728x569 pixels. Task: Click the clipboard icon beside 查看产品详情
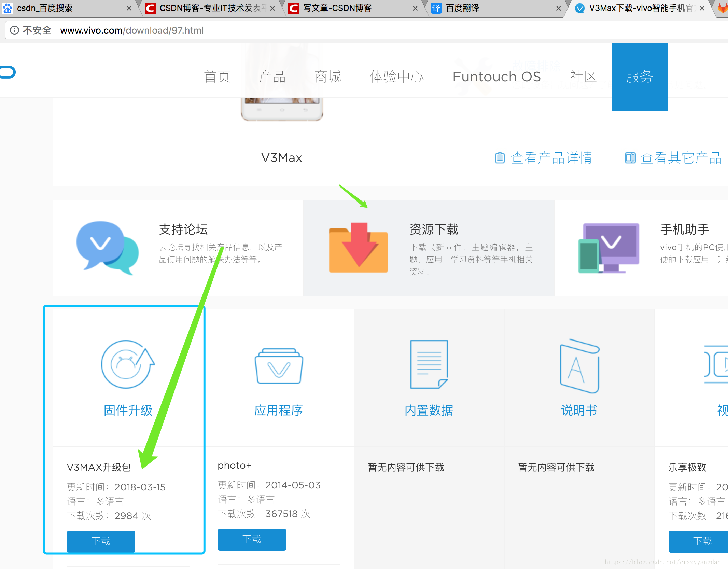tap(500, 158)
